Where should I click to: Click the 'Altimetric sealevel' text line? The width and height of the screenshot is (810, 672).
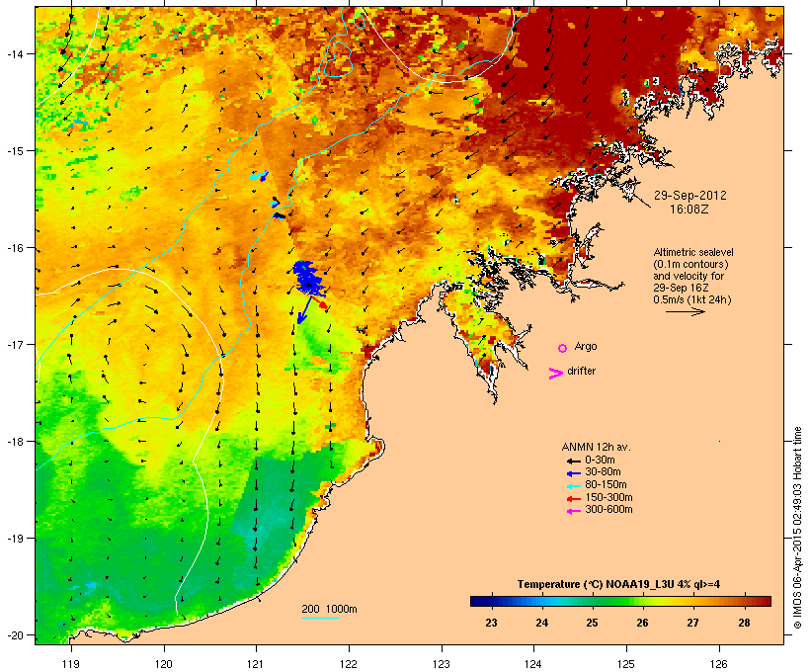tap(693, 252)
